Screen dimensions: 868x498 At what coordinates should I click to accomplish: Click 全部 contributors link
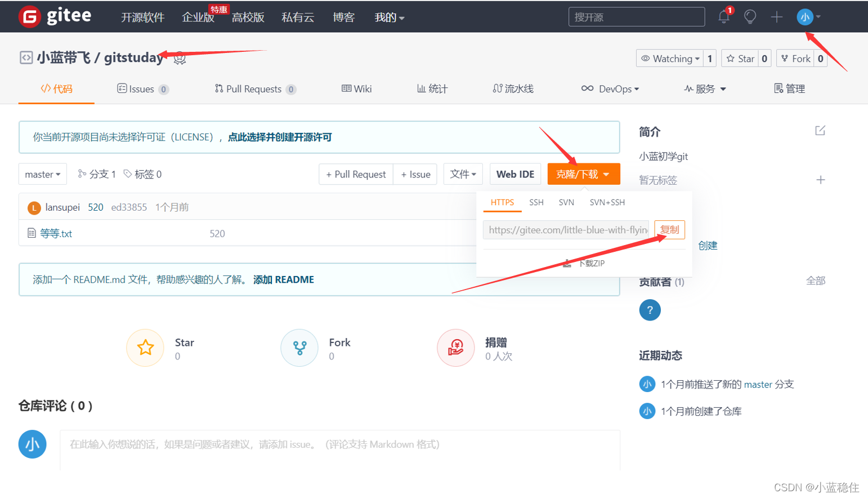[x=816, y=281]
